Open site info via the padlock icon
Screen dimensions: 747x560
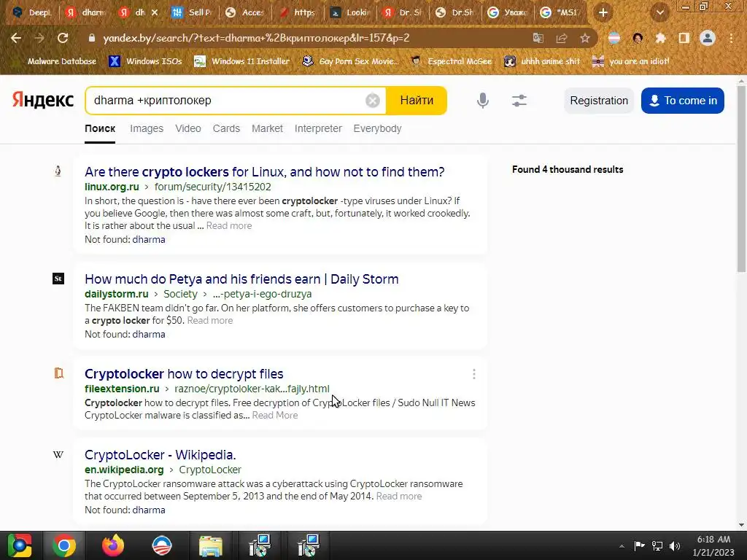[x=91, y=38]
